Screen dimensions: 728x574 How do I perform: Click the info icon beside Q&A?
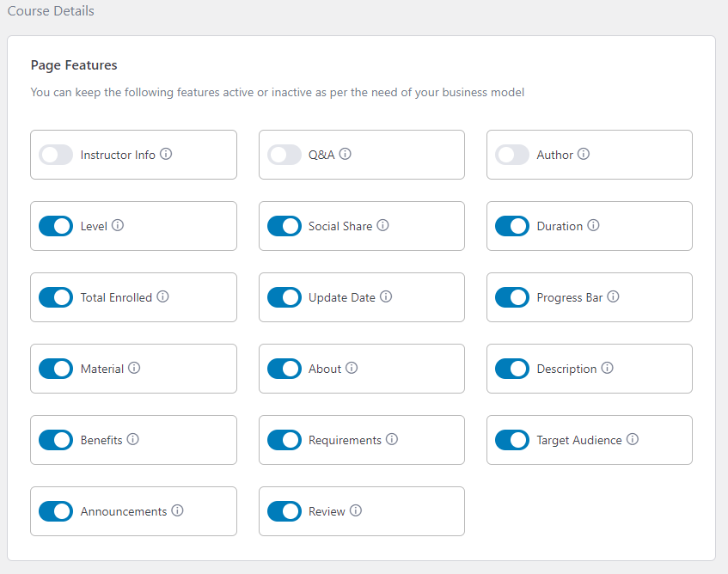point(345,154)
